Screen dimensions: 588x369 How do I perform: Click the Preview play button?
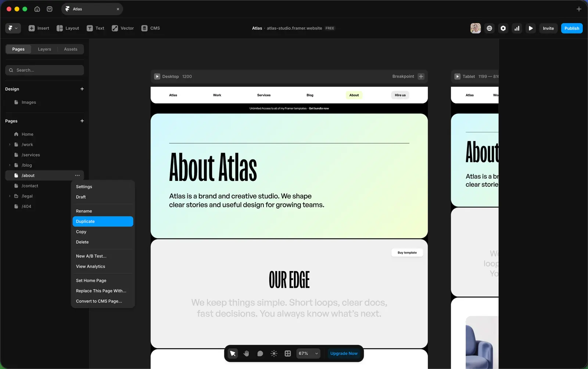tap(531, 28)
